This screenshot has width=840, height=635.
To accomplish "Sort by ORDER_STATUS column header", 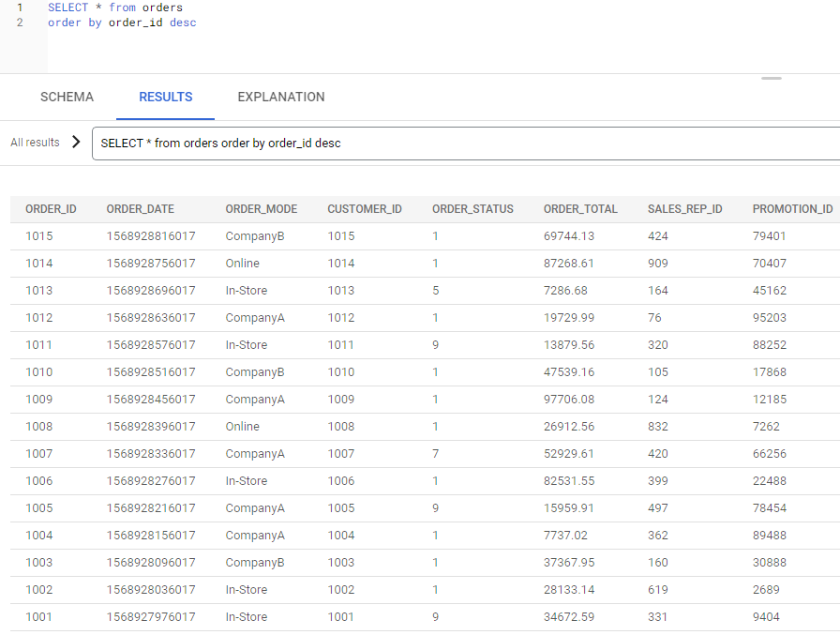I will pos(473,209).
